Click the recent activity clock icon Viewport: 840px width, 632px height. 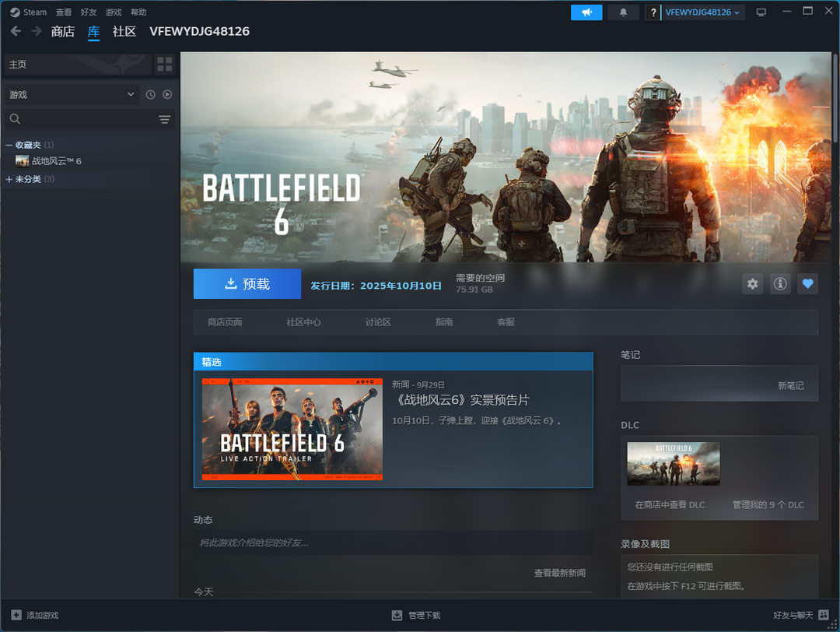coord(151,95)
